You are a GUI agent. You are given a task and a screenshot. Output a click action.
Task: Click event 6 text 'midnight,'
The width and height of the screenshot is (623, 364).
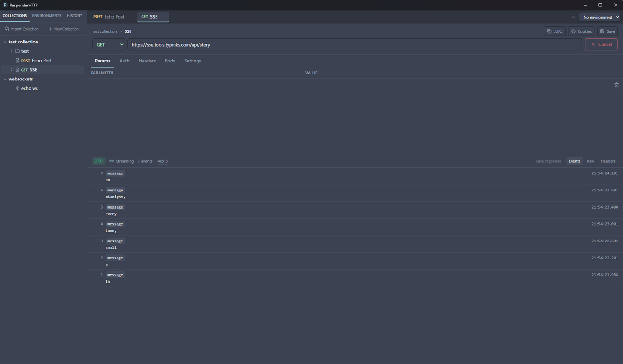[115, 197]
